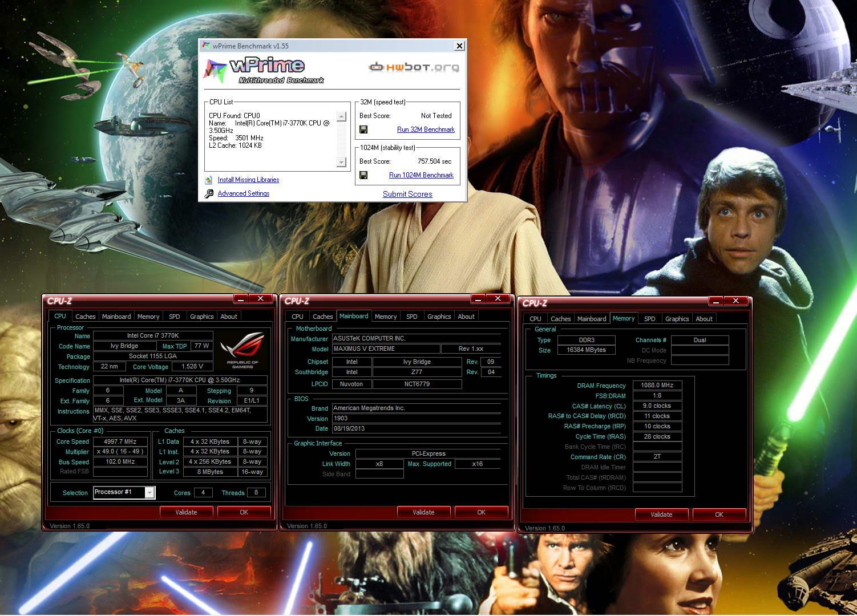Click the Southbridge Z77 field

click(x=417, y=372)
